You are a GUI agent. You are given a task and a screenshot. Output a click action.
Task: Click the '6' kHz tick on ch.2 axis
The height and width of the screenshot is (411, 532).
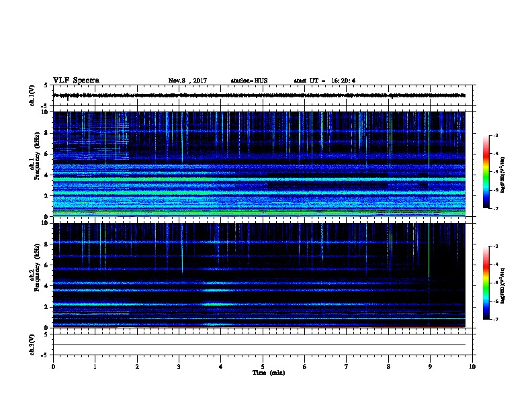pos(46,265)
